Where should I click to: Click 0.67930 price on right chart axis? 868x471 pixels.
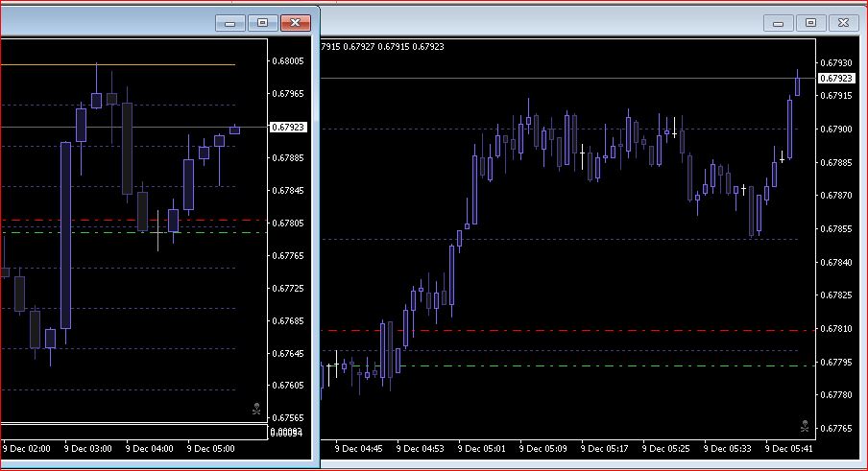pyautogui.click(x=836, y=63)
